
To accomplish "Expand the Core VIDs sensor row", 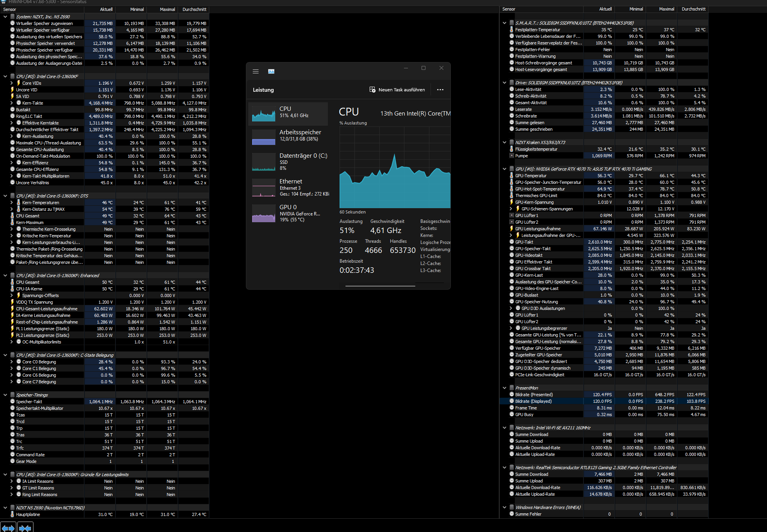I will click(11, 83).
